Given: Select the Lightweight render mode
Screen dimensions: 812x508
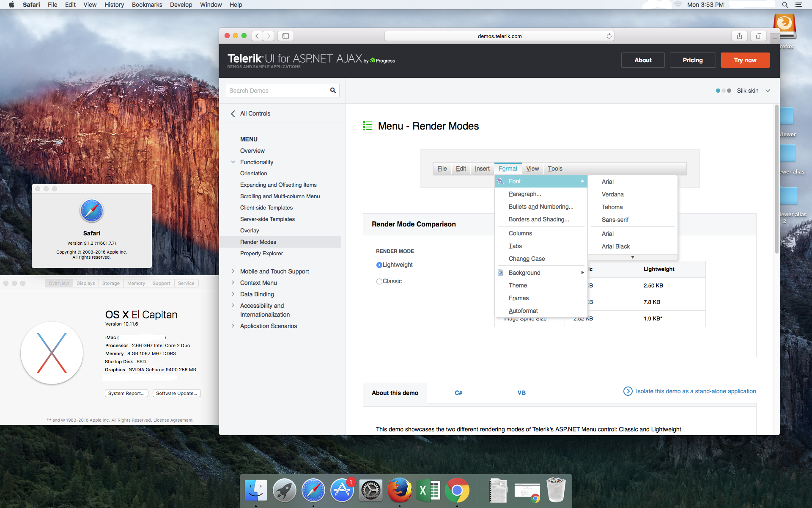Looking at the screenshot, I should (379, 265).
